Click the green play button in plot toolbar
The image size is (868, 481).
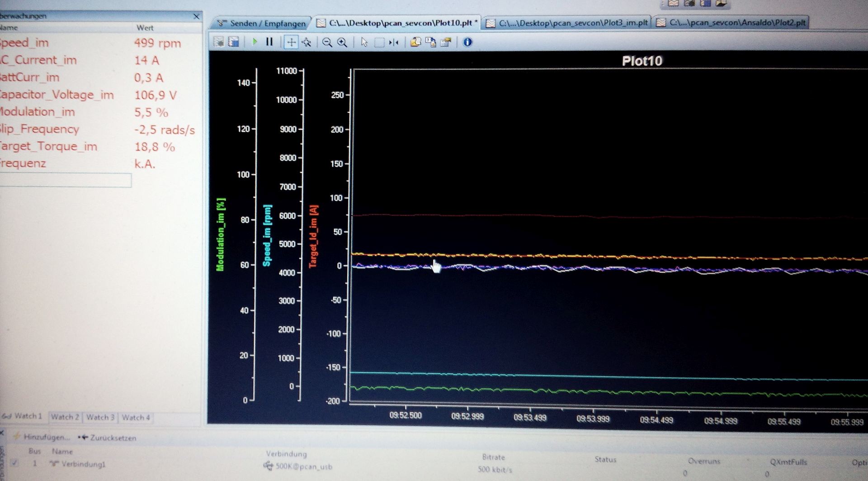pos(255,42)
